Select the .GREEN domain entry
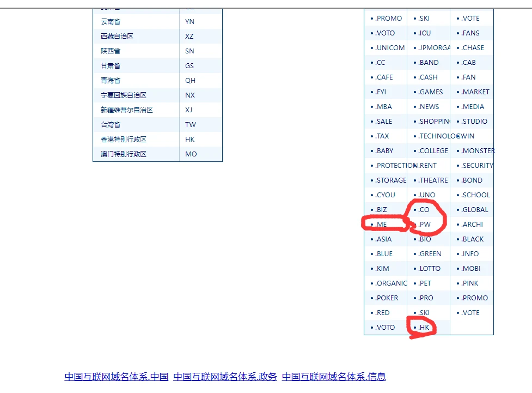The image size is (532, 393). 430,254
